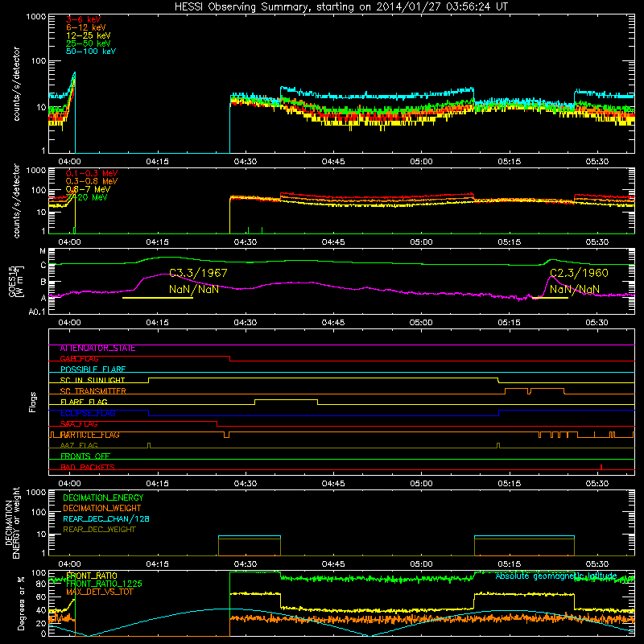The image size is (644, 644).
Task: Click the 'Degrees or %' axis label
Action: [21, 604]
